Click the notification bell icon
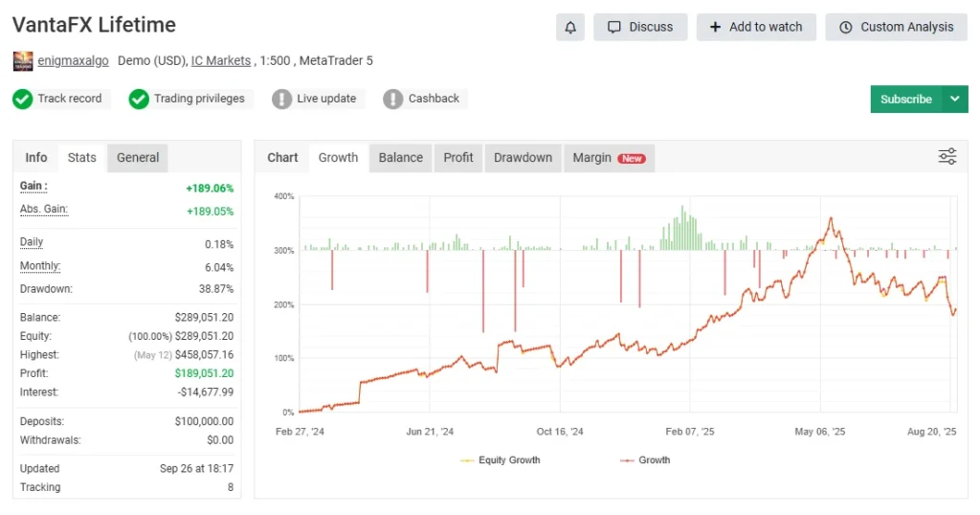980x515 pixels. click(x=570, y=27)
